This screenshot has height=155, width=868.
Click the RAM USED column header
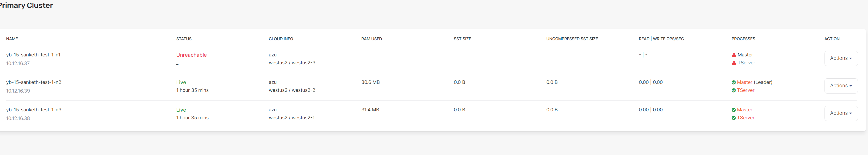(x=372, y=39)
